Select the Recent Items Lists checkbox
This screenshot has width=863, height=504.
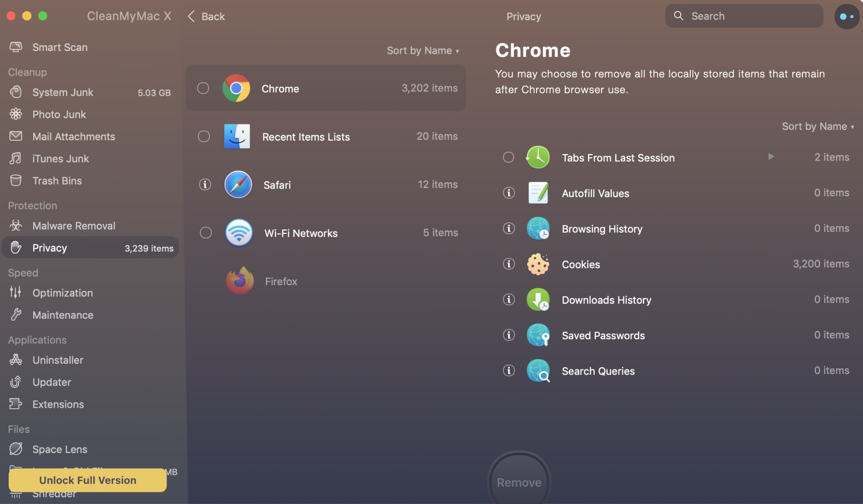point(204,136)
